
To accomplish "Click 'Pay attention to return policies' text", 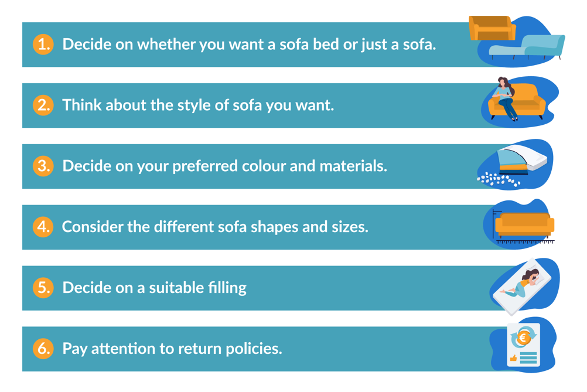I will tap(172, 349).
